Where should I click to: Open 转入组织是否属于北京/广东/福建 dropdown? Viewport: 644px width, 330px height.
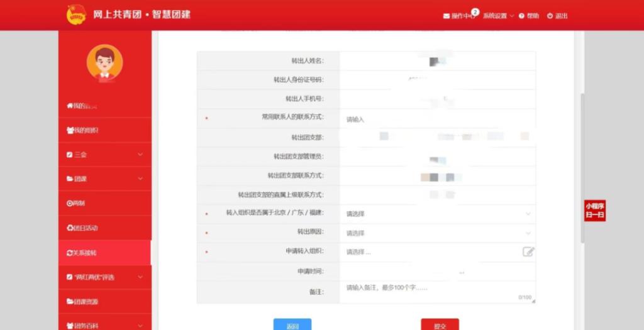coord(437,214)
